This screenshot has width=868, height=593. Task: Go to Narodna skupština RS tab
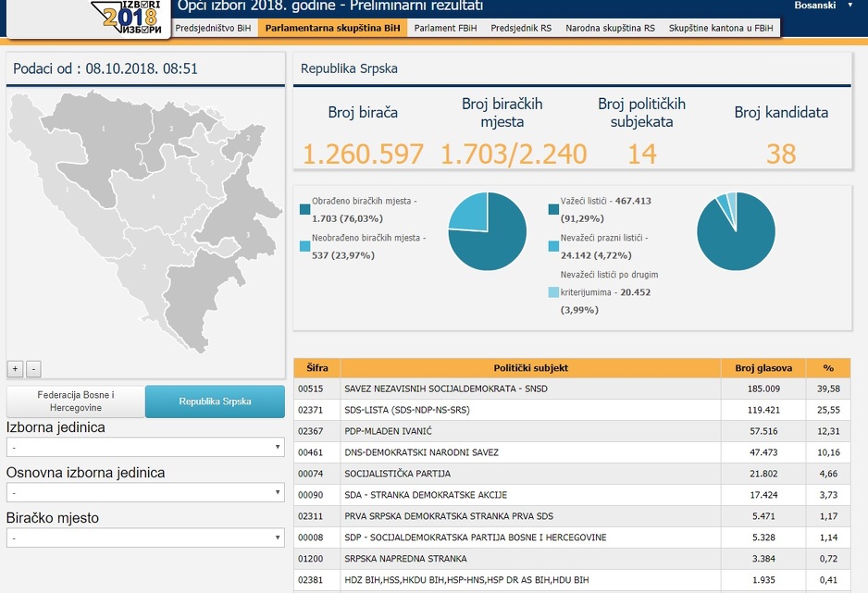(x=610, y=29)
